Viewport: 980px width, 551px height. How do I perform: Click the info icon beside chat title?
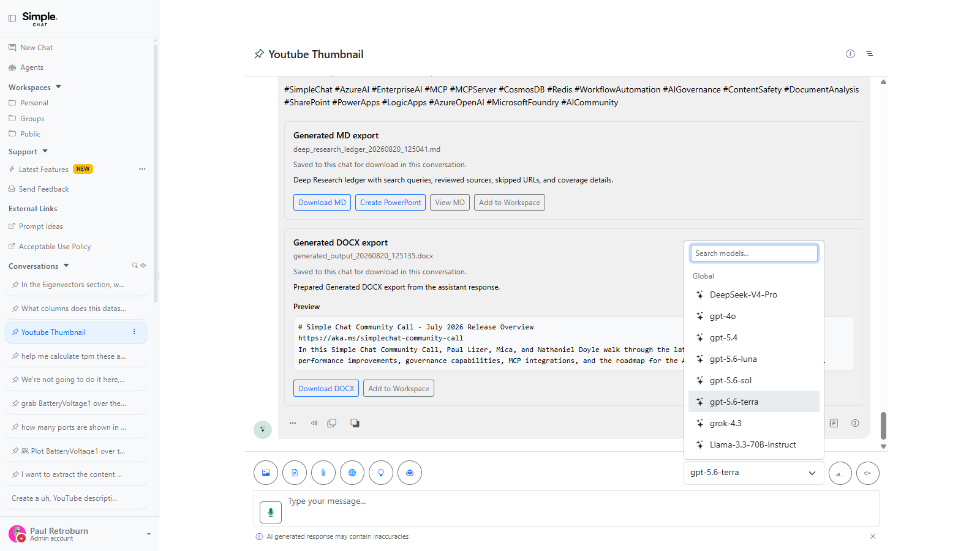(850, 54)
